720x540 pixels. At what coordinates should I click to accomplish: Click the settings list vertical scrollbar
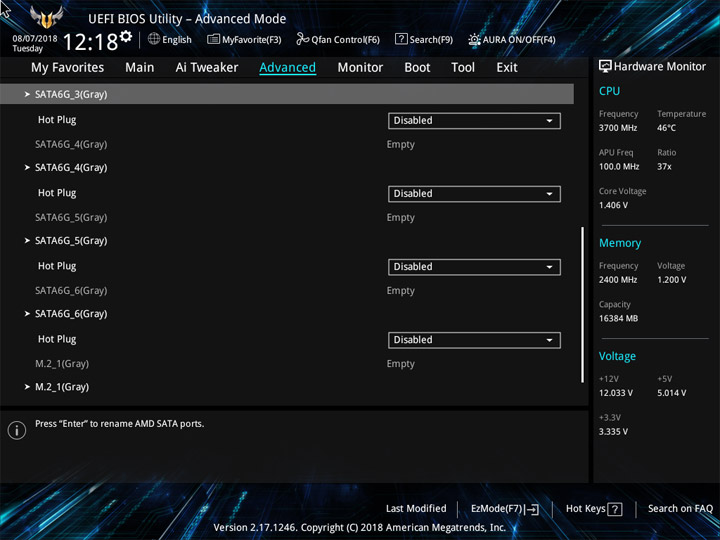pos(583,304)
